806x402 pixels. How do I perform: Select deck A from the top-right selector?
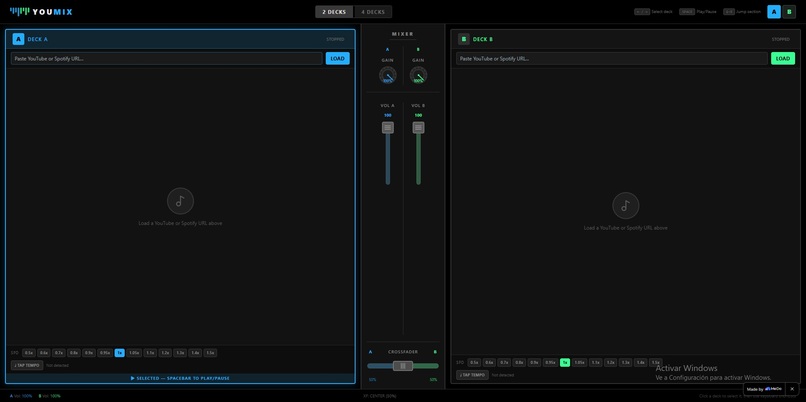click(x=774, y=12)
